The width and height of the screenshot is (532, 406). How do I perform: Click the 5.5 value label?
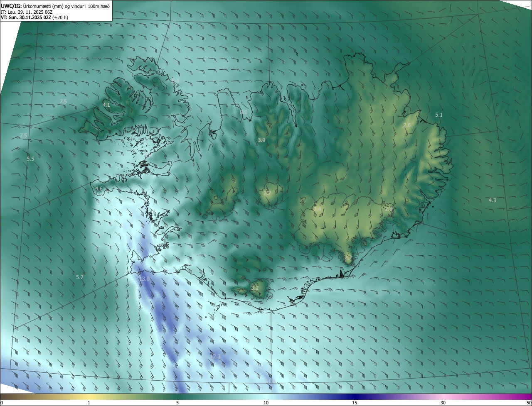30,159
